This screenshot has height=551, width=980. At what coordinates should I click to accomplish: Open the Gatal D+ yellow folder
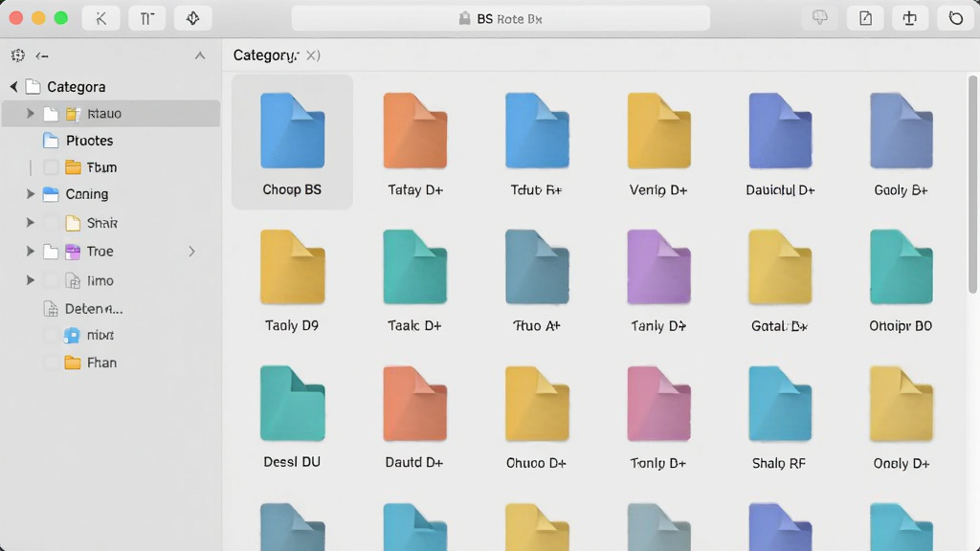pos(780,267)
